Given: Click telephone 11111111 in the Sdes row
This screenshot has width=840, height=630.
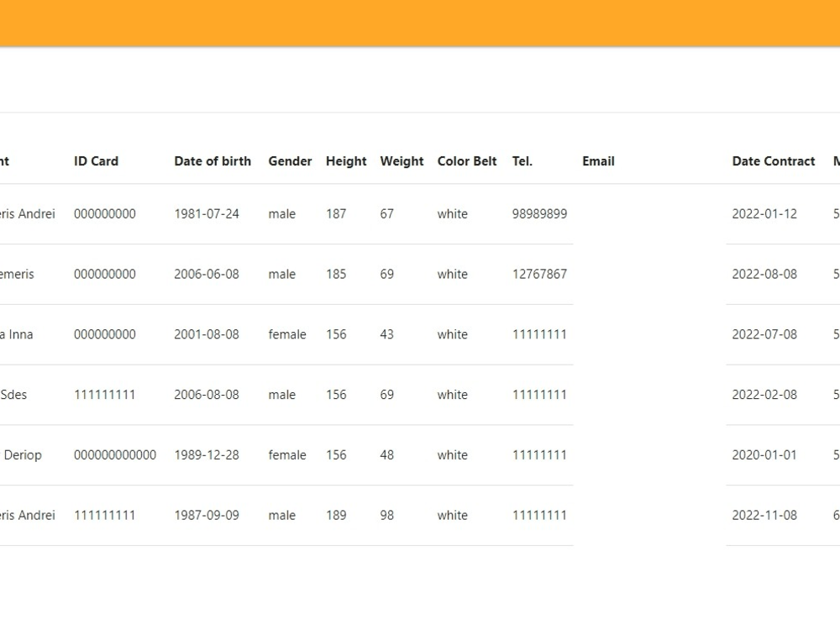Looking at the screenshot, I should 539,395.
